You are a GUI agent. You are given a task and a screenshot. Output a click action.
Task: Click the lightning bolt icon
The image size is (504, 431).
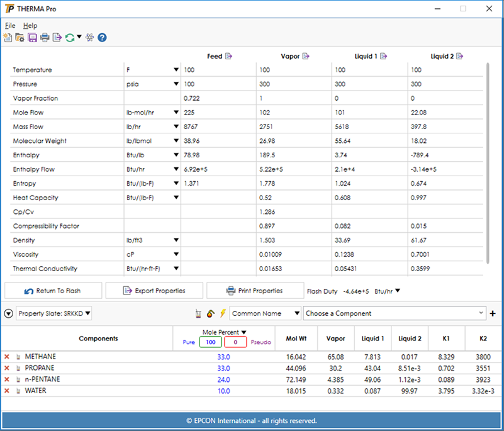tap(223, 313)
